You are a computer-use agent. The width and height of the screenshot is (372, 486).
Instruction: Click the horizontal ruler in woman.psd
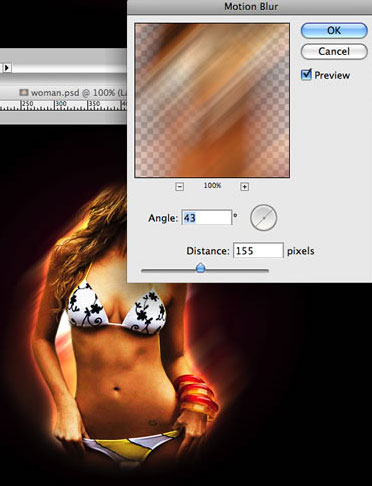click(x=63, y=105)
